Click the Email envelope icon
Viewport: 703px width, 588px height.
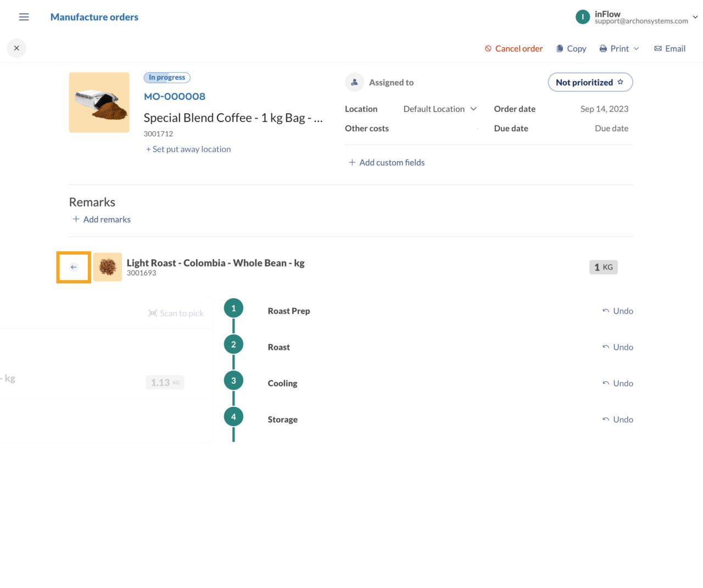tap(657, 48)
